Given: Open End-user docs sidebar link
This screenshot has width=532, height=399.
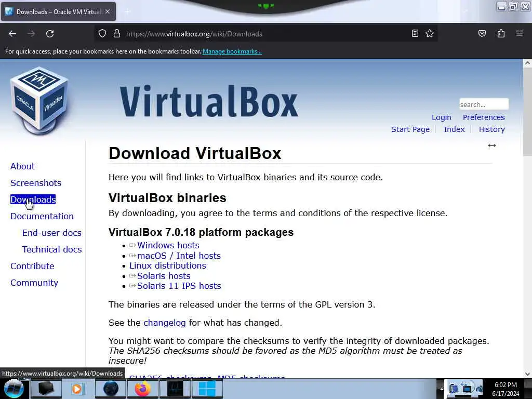Looking at the screenshot, I should [51, 233].
